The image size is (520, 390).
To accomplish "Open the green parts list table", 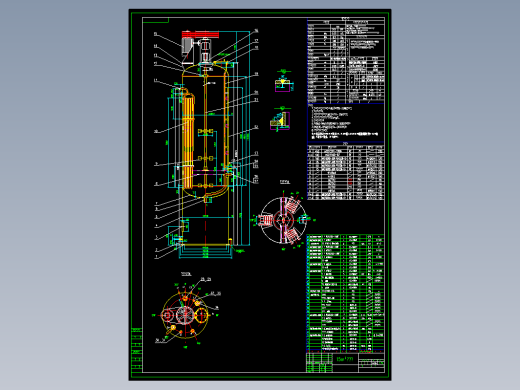I will coord(345,293).
